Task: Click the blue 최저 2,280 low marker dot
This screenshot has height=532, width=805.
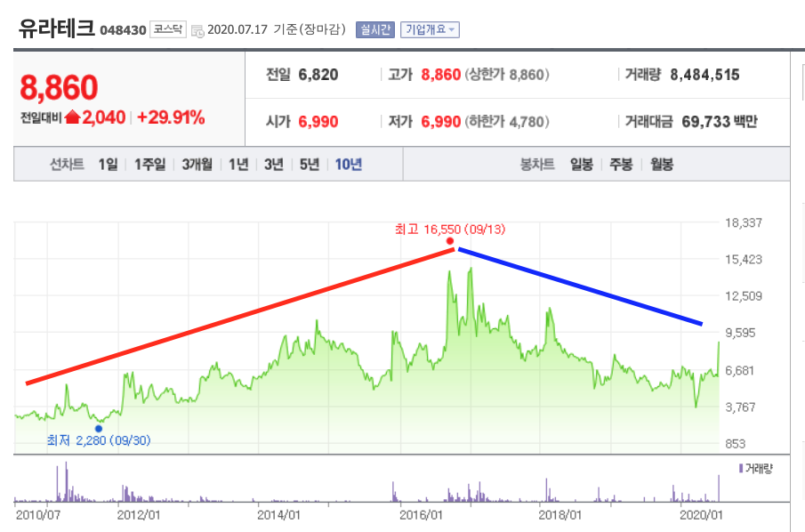Action: click(99, 429)
